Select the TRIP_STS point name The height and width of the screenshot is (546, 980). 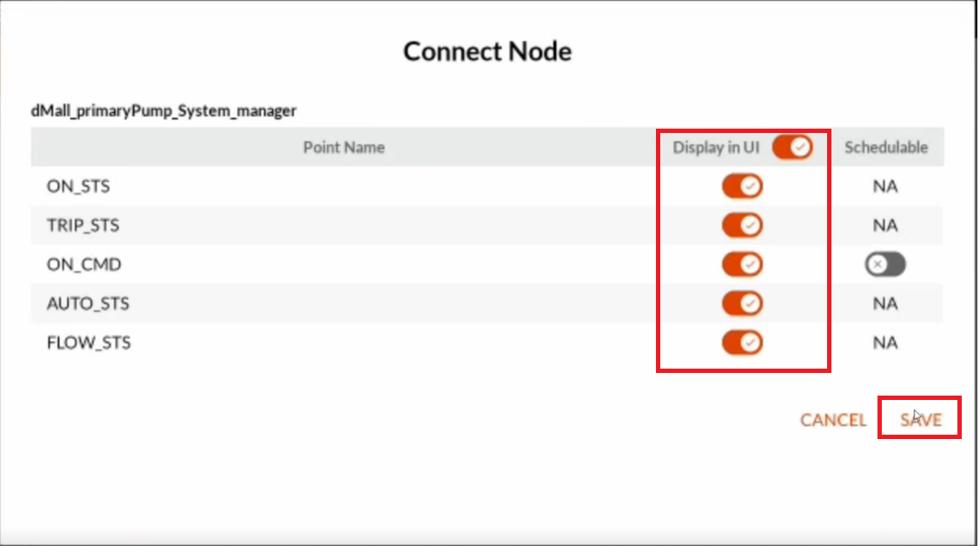point(83,225)
